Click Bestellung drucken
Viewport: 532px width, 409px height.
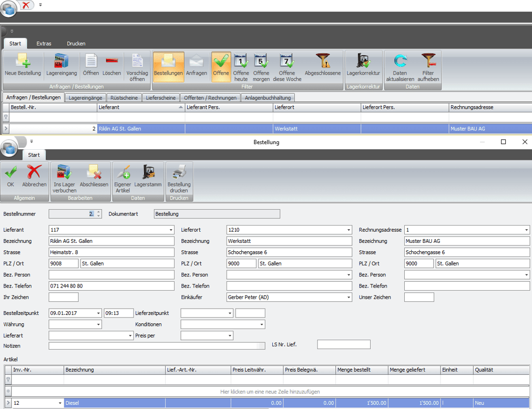tap(179, 178)
